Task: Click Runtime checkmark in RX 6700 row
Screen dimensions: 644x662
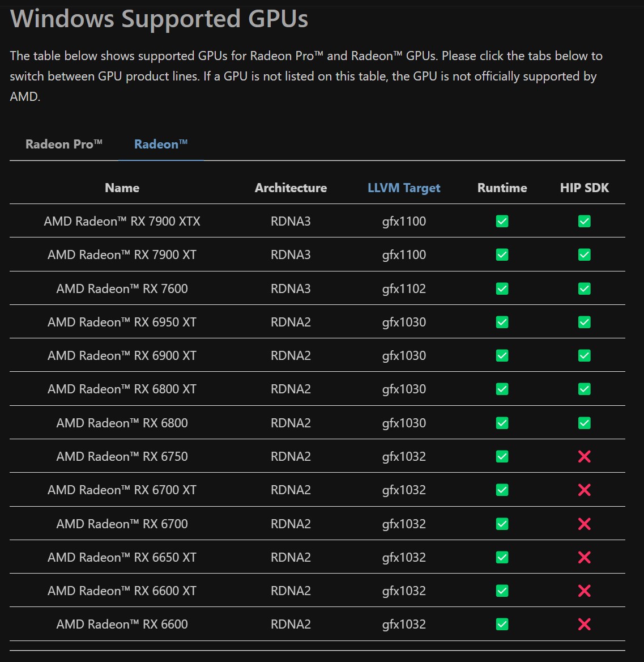Action: [x=502, y=524]
